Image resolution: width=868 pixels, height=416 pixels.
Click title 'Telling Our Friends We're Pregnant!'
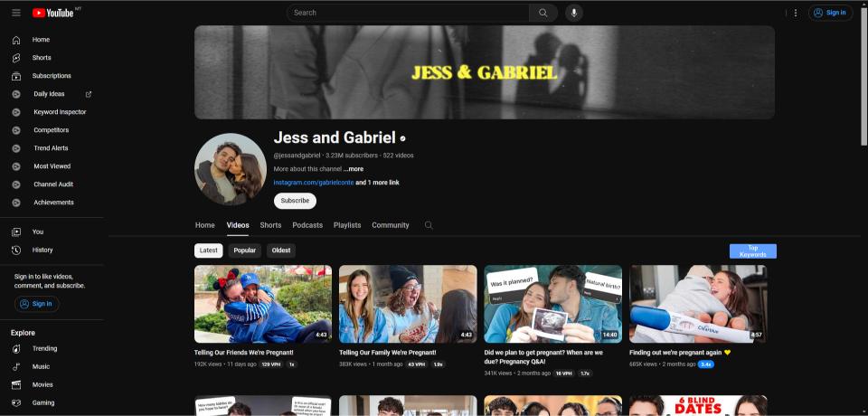click(x=243, y=353)
